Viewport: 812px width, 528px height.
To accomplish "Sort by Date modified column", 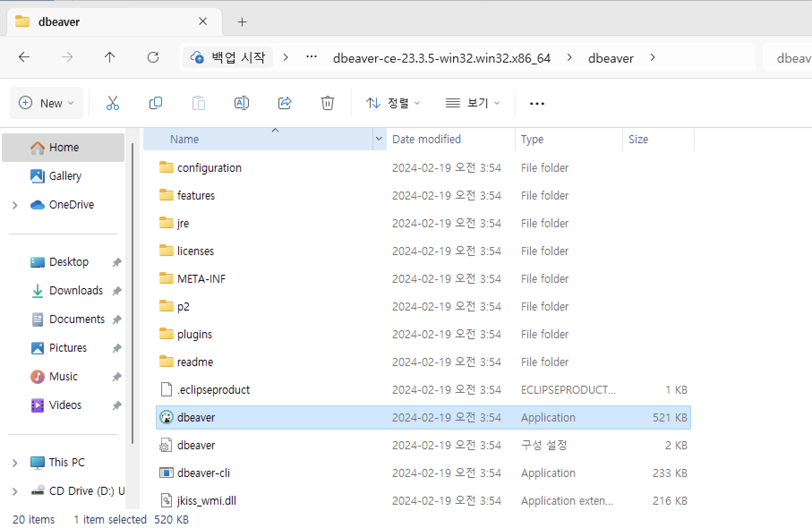I will (x=451, y=139).
